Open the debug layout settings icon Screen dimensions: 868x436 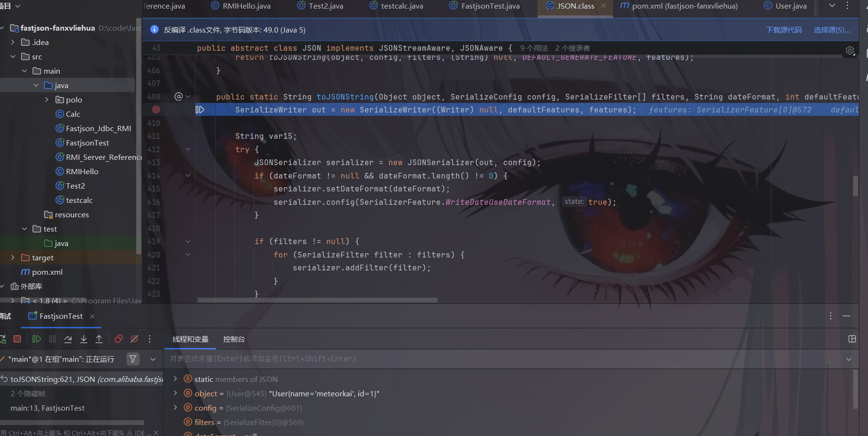click(852, 339)
